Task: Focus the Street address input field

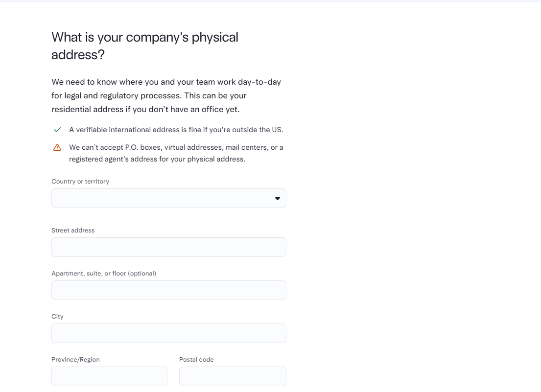Action: coord(169,247)
